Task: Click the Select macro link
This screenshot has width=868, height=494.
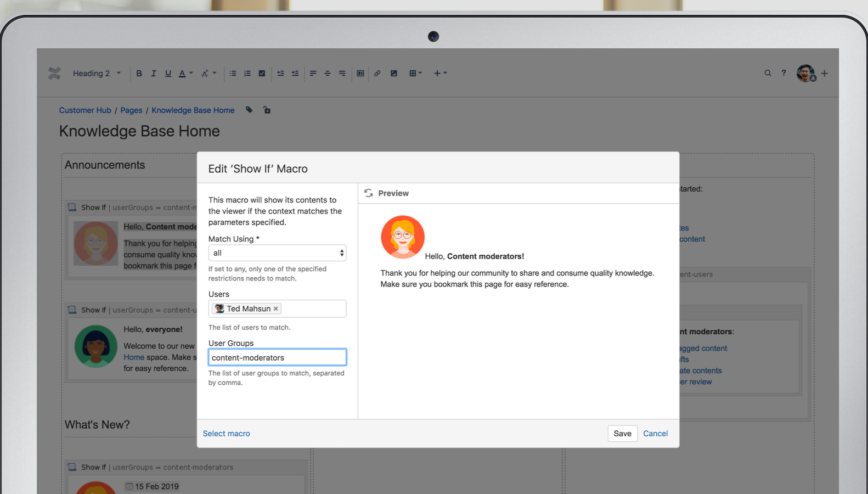Action: coord(226,434)
